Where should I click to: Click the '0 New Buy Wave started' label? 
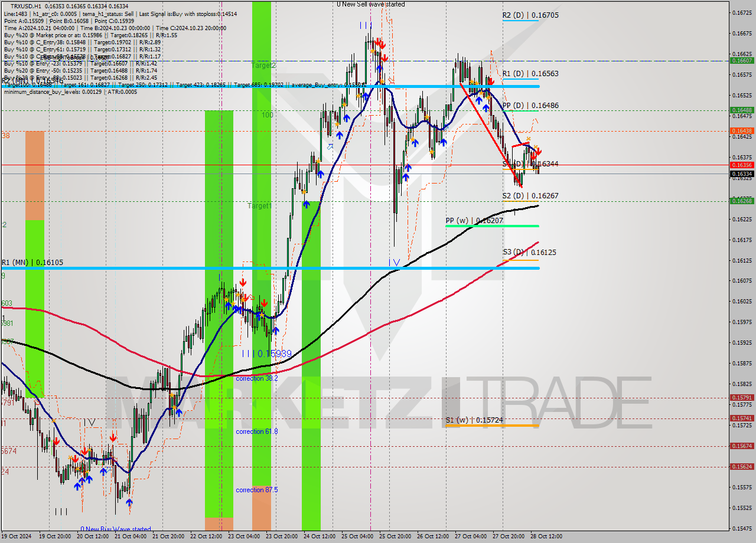pos(116,529)
